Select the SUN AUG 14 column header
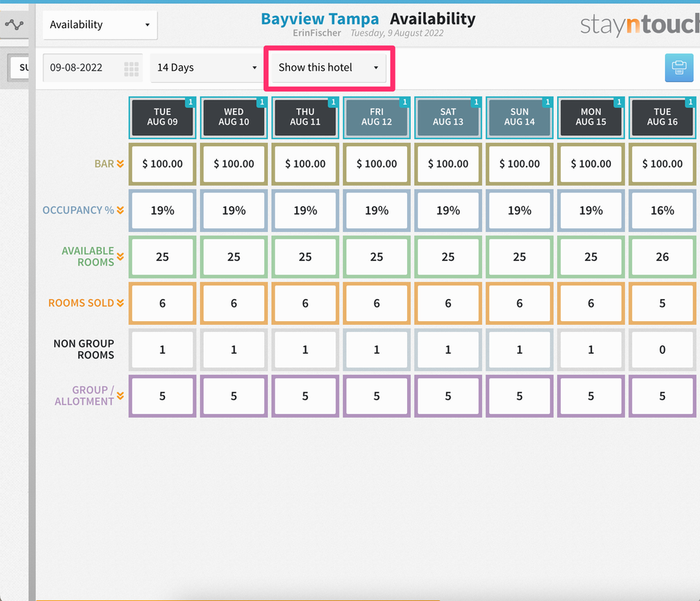The height and width of the screenshot is (601, 700). point(520,117)
